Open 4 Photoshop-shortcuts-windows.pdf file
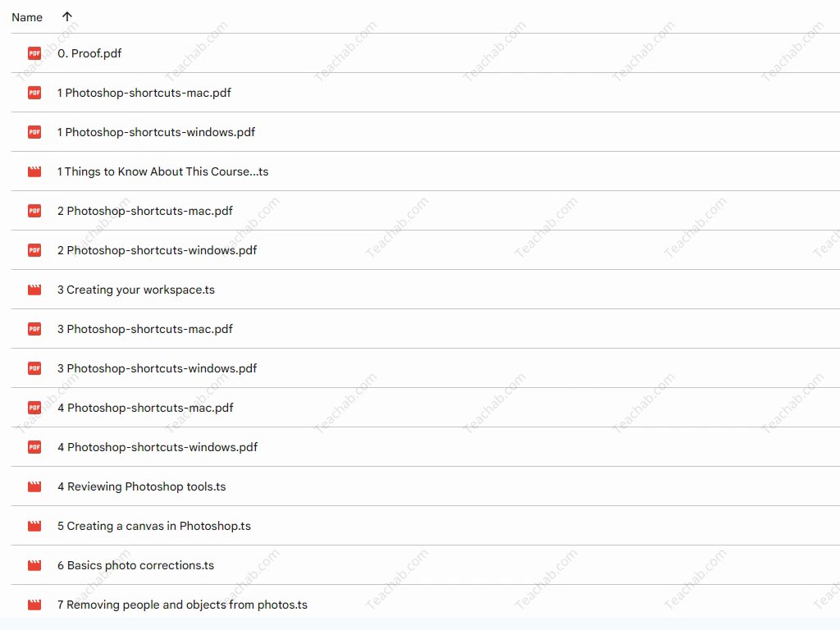Viewport: 840px width, 630px height. (x=157, y=447)
